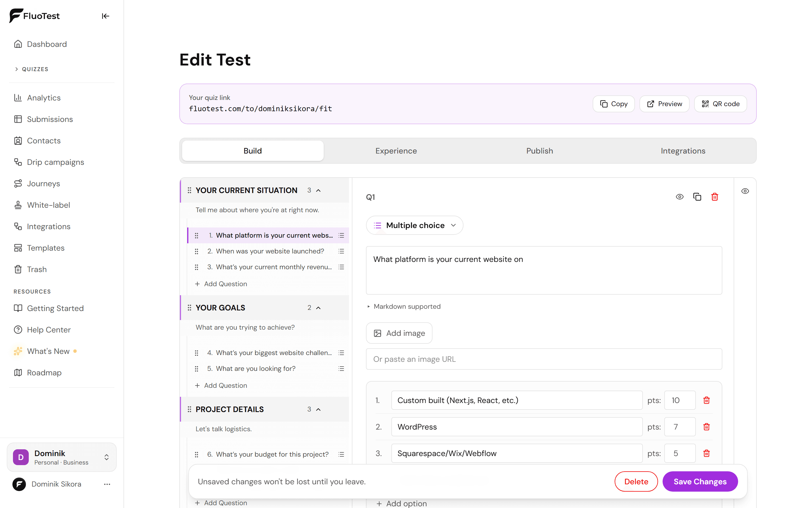
Task: Add Question under YOUR GOALS section
Action: pos(221,386)
